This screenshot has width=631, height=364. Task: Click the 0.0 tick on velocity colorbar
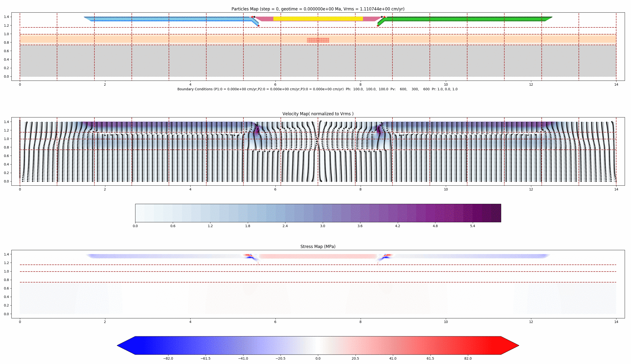point(135,226)
